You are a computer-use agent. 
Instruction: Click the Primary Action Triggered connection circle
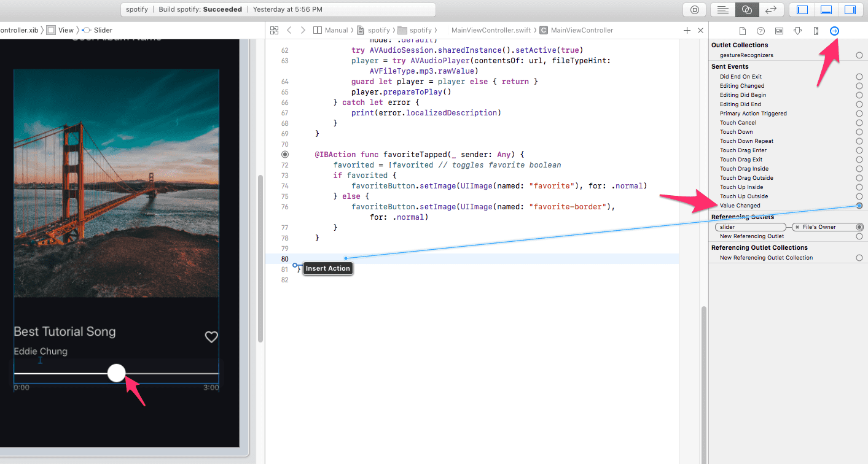pos(859,114)
